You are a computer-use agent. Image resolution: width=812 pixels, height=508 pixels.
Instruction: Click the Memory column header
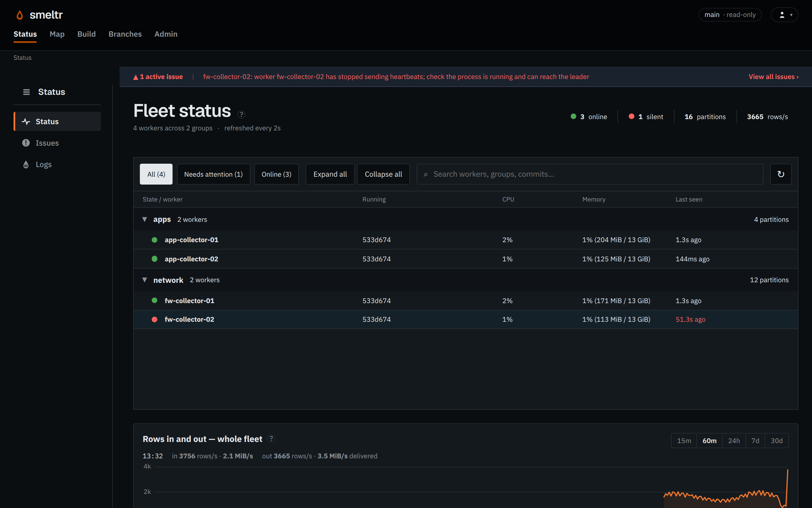(x=593, y=199)
